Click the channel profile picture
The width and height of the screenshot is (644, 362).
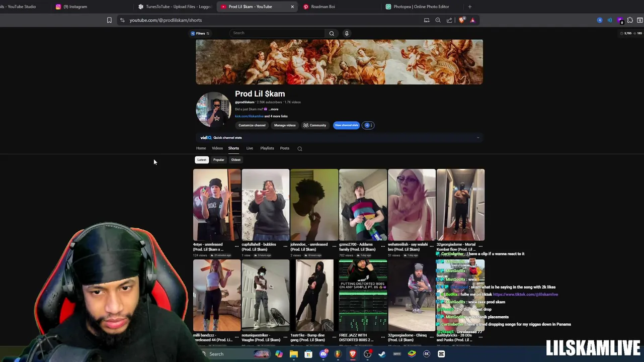point(214,109)
